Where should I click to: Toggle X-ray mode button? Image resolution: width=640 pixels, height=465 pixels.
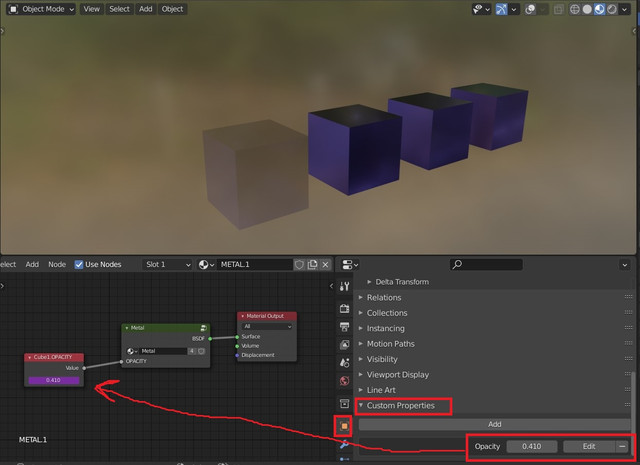click(x=558, y=9)
